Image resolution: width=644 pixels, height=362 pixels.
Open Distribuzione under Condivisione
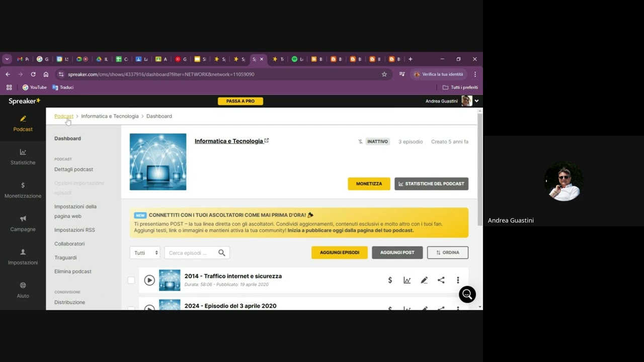click(69, 302)
